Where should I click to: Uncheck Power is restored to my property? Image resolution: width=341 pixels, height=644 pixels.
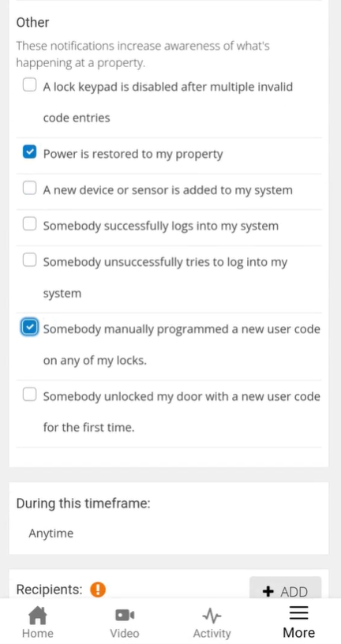point(29,152)
